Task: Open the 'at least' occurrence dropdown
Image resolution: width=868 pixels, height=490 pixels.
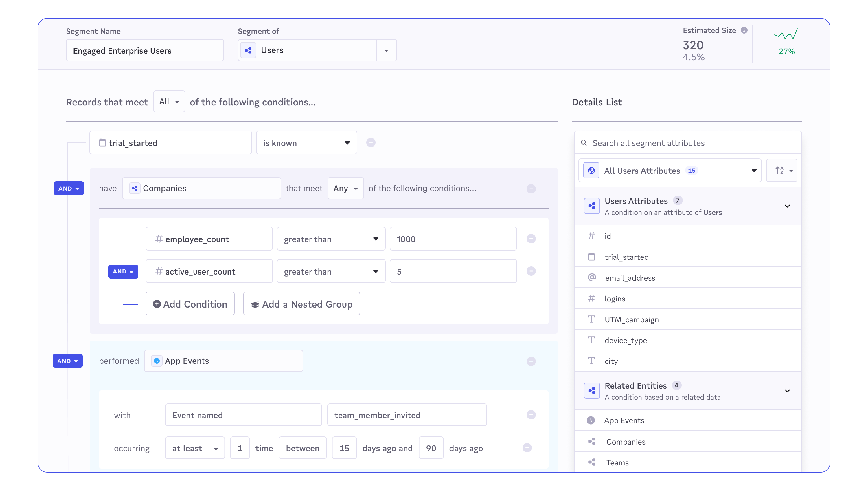Action: 195,448
